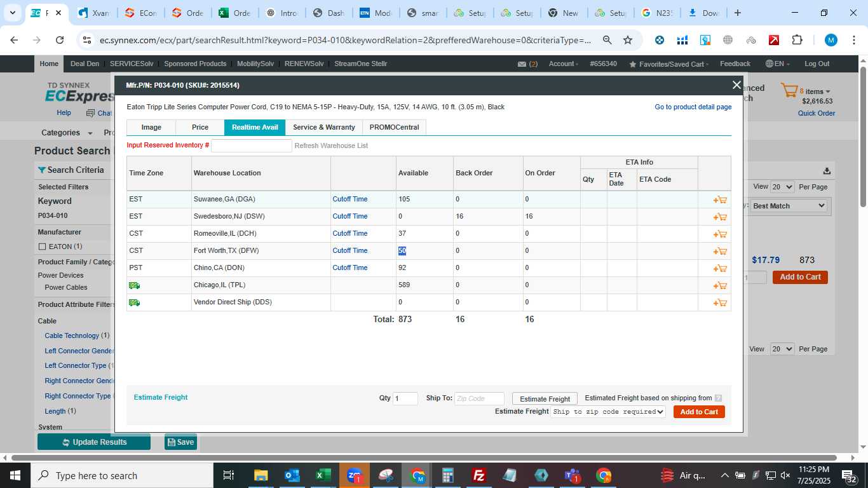Click Cutoff Time for Suwanee,GA

click(x=350, y=200)
